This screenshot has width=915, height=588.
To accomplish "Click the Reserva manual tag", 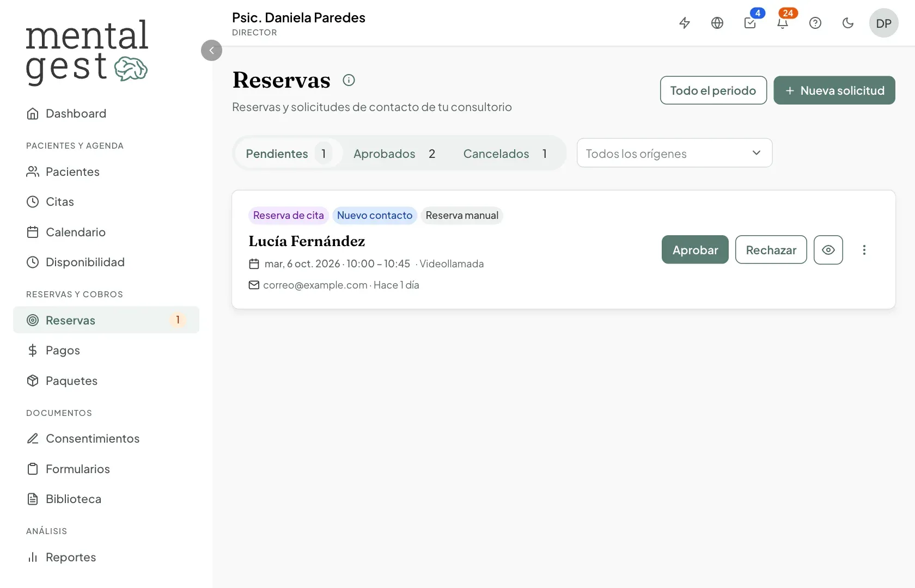I will pyautogui.click(x=462, y=215).
